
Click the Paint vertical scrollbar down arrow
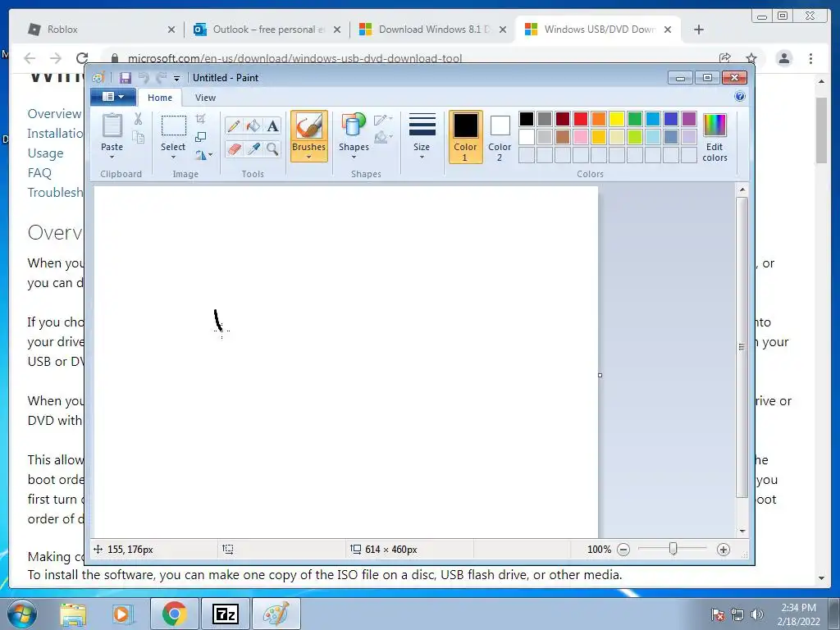point(742,531)
